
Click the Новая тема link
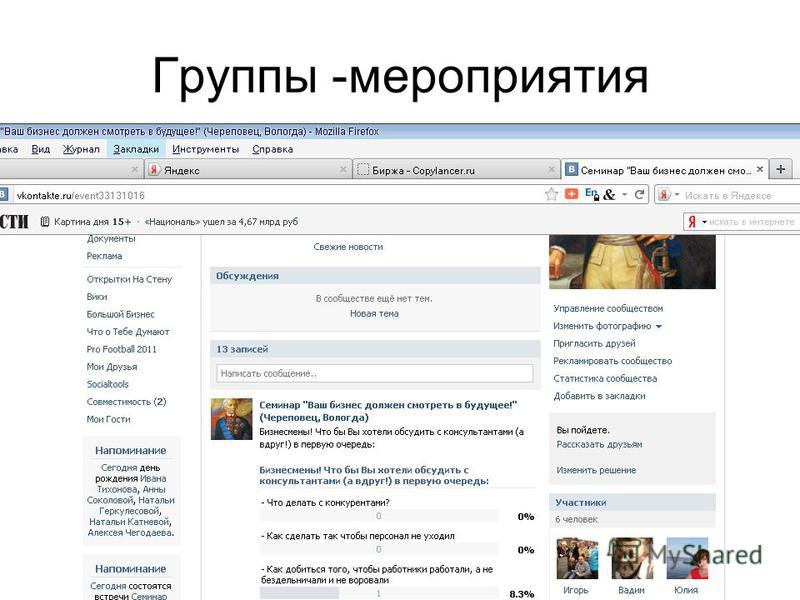[374, 313]
